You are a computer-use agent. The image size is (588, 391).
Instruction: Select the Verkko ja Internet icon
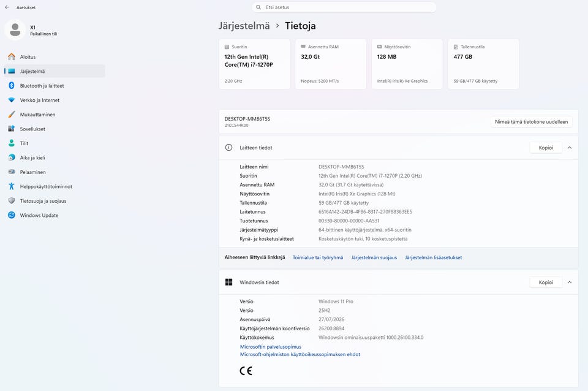(12, 100)
